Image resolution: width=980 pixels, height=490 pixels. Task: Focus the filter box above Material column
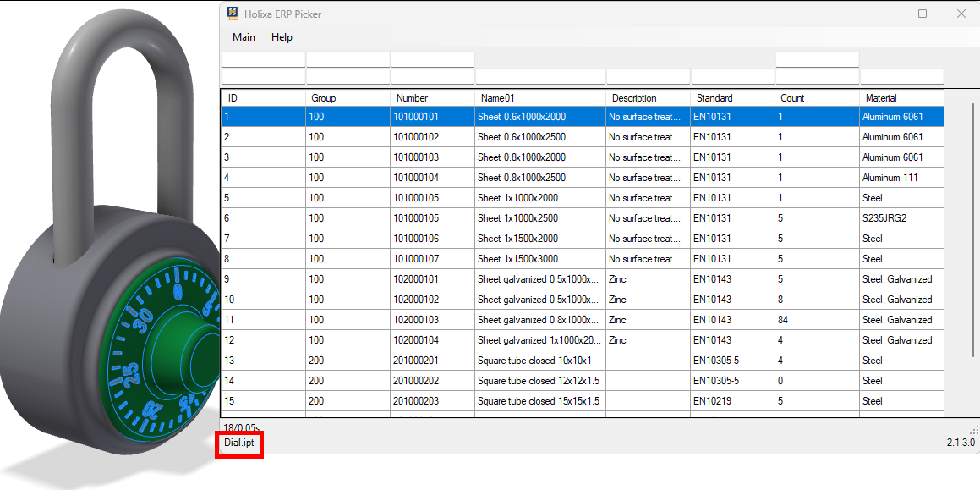point(901,77)
